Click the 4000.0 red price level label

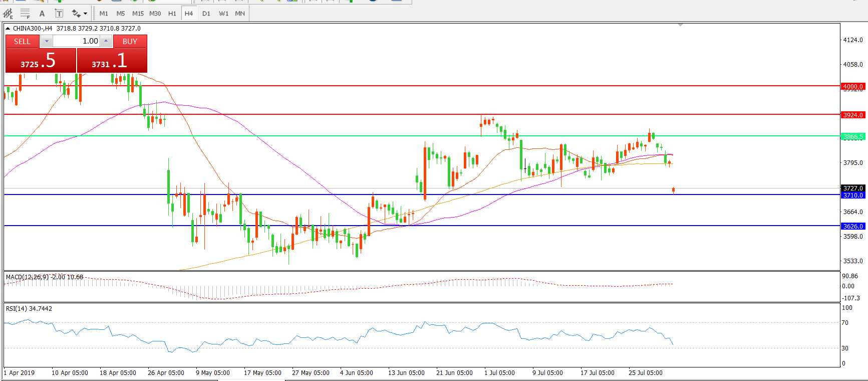(852, 86)
